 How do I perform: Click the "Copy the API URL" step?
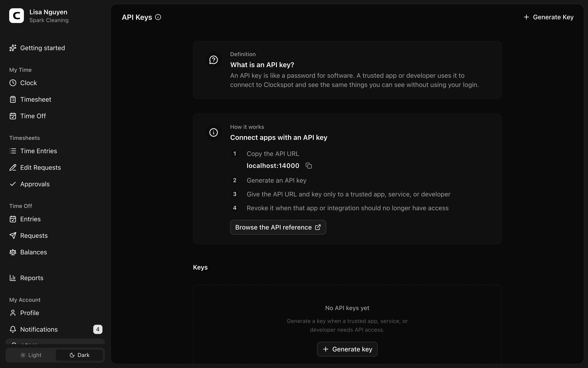[273, 154]
